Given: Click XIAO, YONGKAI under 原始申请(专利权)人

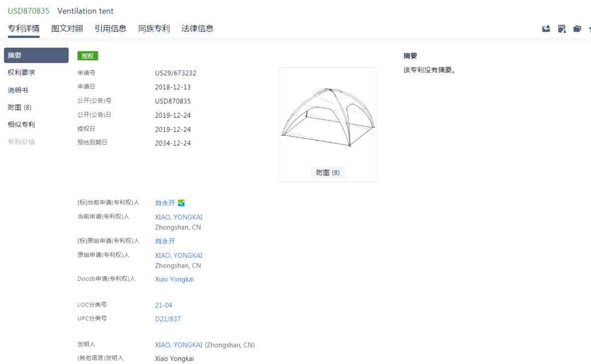Looking at the screenshot, I should [178, 256].
